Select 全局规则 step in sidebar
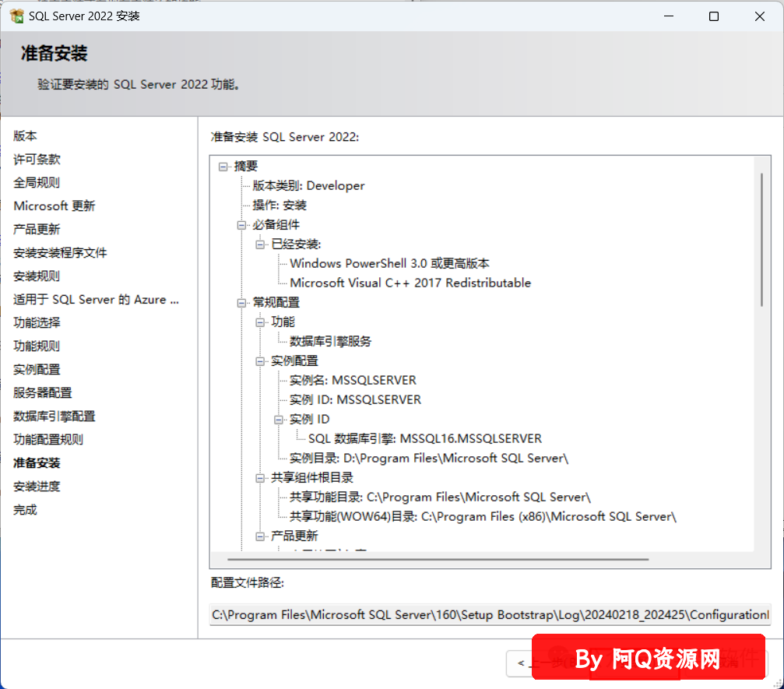 point(37,182)
